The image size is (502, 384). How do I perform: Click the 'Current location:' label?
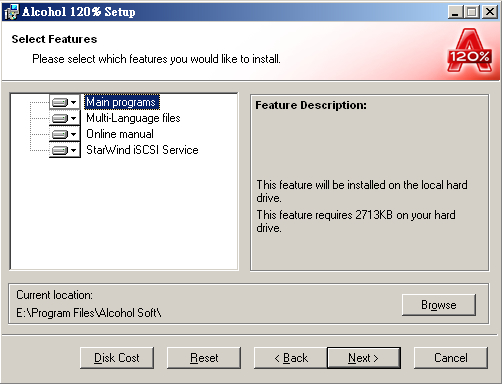[54, 295]
